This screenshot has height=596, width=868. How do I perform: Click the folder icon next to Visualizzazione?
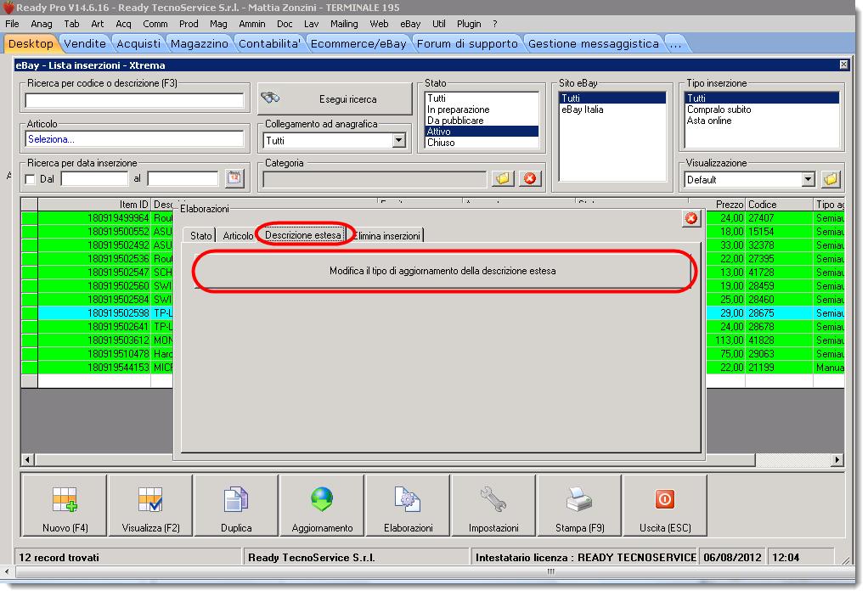point(831,179)
